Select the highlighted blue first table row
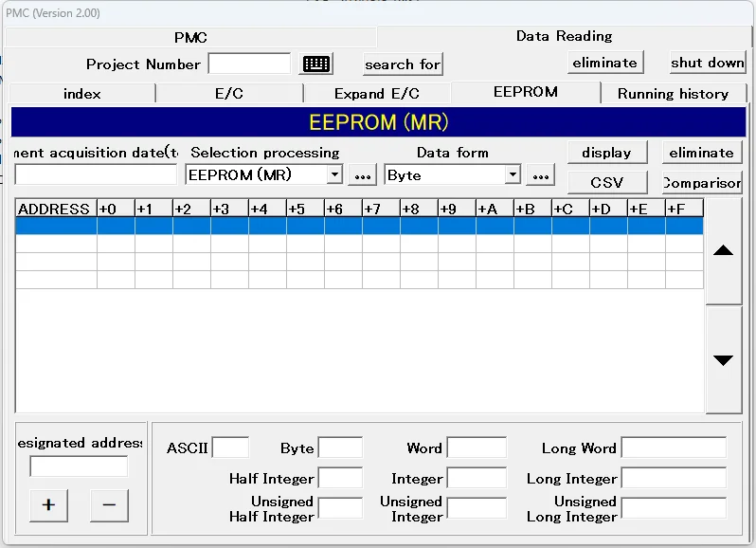Image resolution: width=756 pixels, height=548 pixels. point(359,226)
